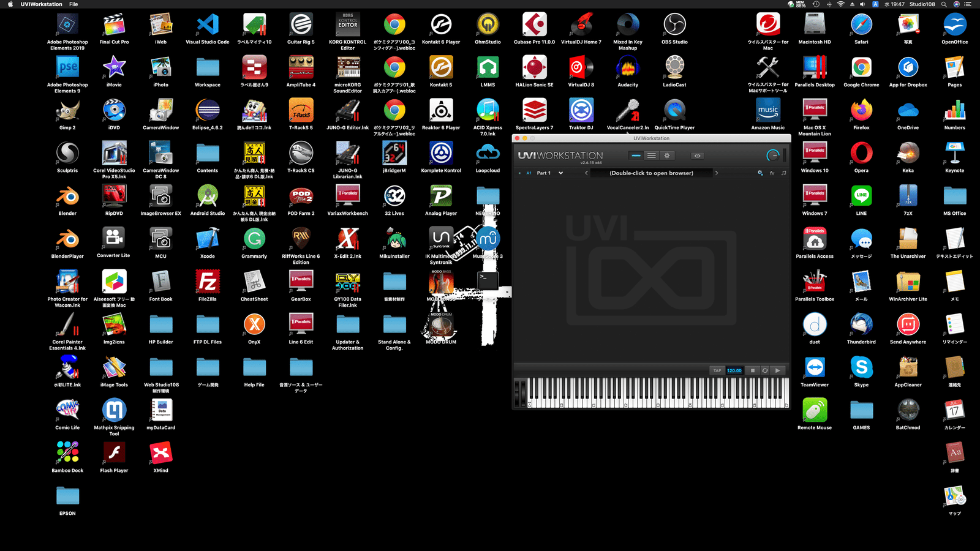Screen dimensions: 980x551
Task: Stop playback in UVI Workstation
Action: point(753,370)
